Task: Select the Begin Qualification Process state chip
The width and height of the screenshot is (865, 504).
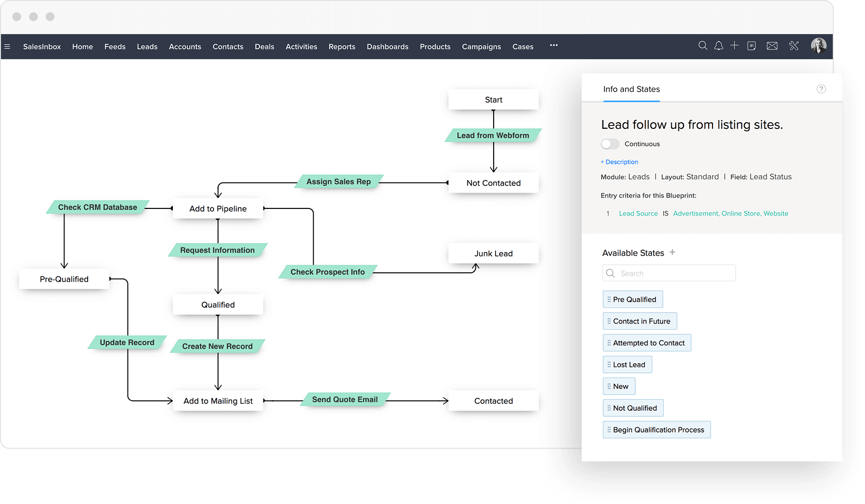Action: 657,430
